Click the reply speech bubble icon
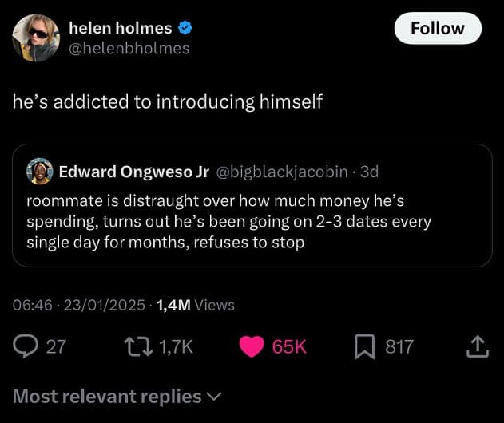The image size is (504, 423). point(25,346)
